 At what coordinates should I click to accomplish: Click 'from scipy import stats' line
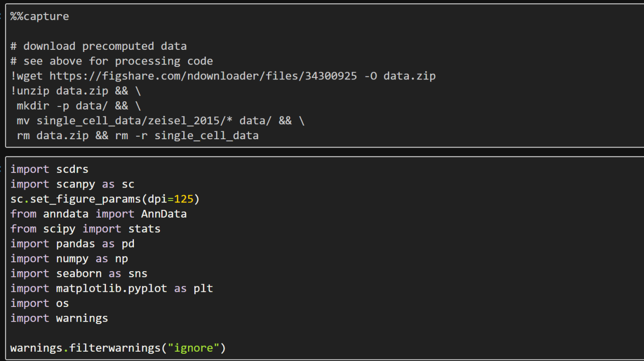(85, 229)
